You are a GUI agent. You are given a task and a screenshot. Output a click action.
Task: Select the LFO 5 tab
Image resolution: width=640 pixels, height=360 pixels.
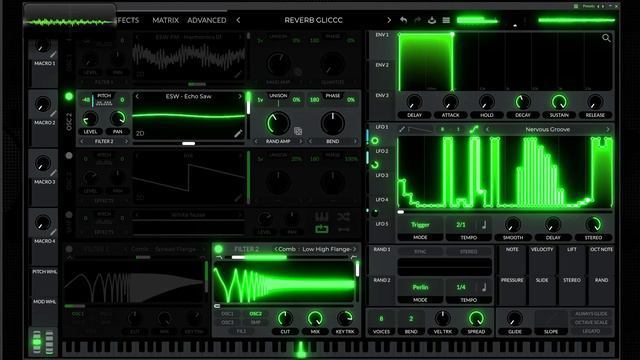(382, 224)
